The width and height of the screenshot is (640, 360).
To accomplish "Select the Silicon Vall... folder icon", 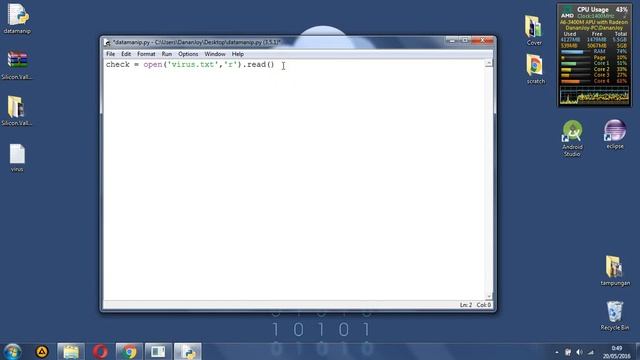I will tap(17, 111).
